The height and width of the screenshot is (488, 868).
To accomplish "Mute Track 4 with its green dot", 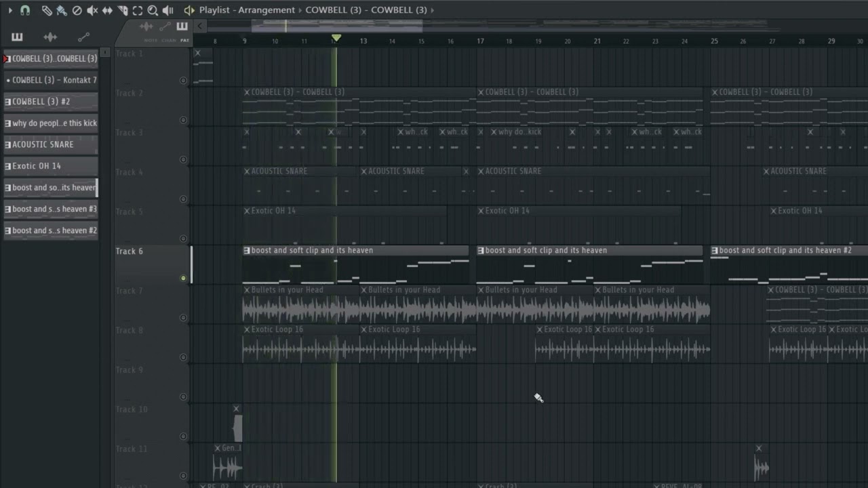I will (x=183, y=199).
